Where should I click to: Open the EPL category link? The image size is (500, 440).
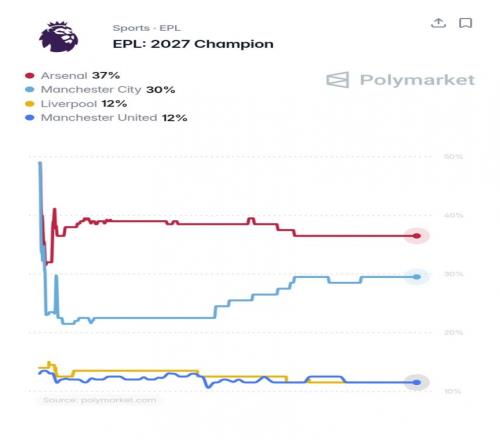(170, 28)
